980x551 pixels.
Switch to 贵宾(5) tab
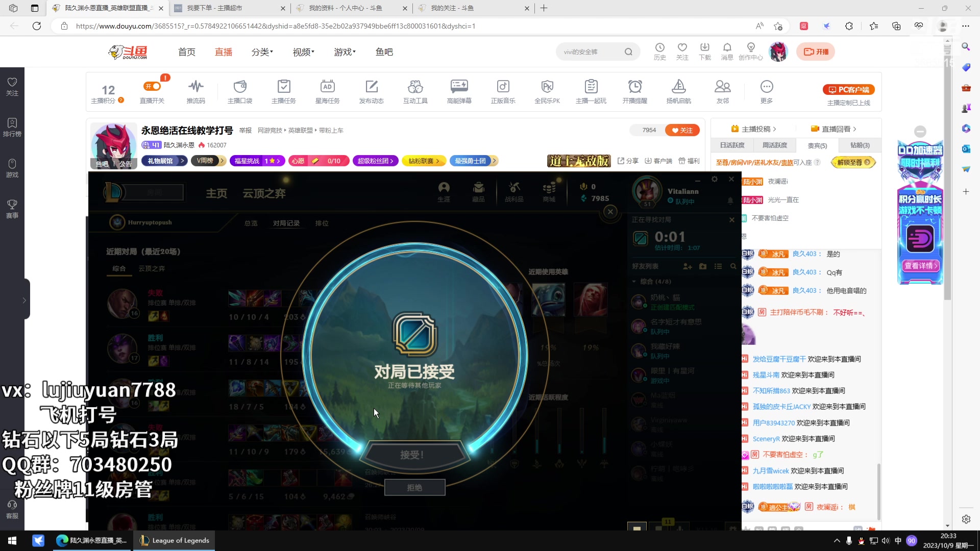[817, 145]
